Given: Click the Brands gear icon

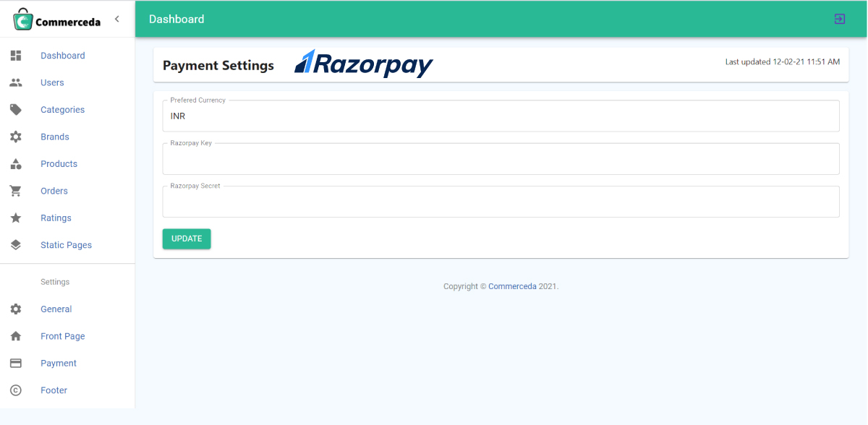Looking at the screenshot, I should (16, 137).
